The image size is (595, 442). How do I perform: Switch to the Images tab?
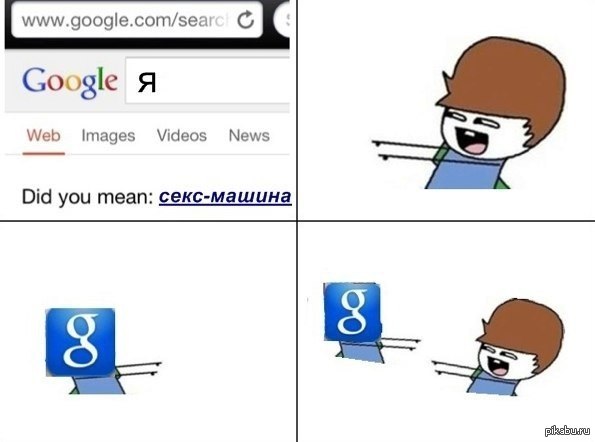click(x=108, y=136)
